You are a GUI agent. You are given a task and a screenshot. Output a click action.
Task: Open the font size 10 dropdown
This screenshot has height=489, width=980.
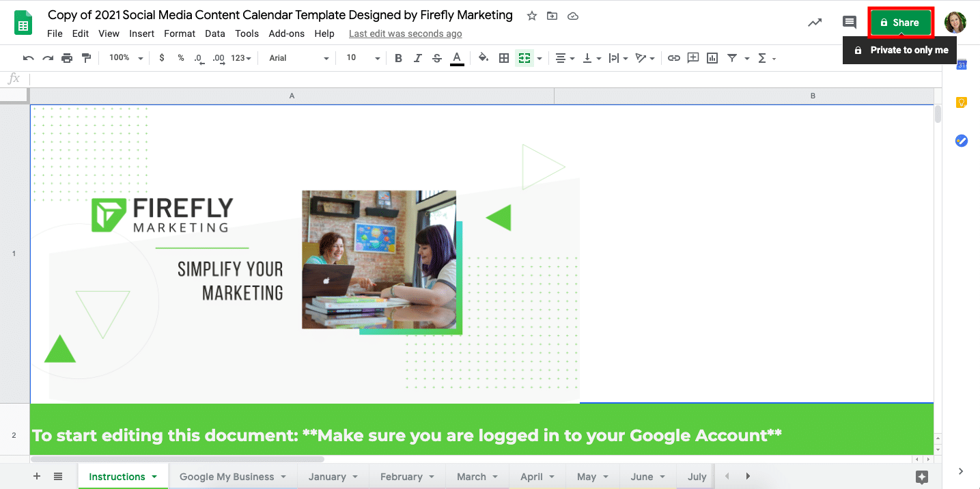point(363,58)
